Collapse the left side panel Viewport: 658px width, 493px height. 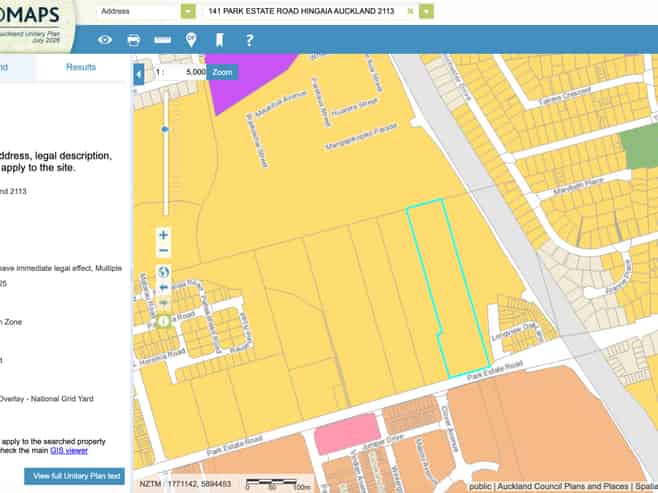139,75
